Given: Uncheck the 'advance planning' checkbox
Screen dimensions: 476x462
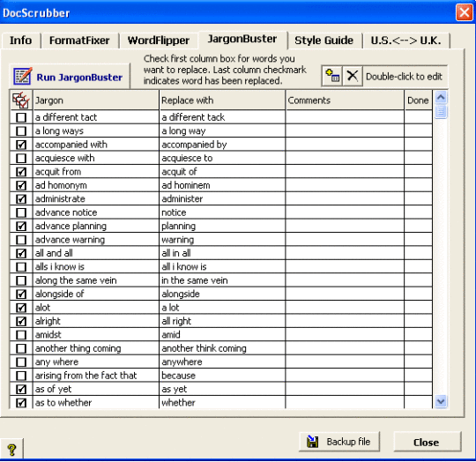Looking at the screenshot, I should 21,226.
